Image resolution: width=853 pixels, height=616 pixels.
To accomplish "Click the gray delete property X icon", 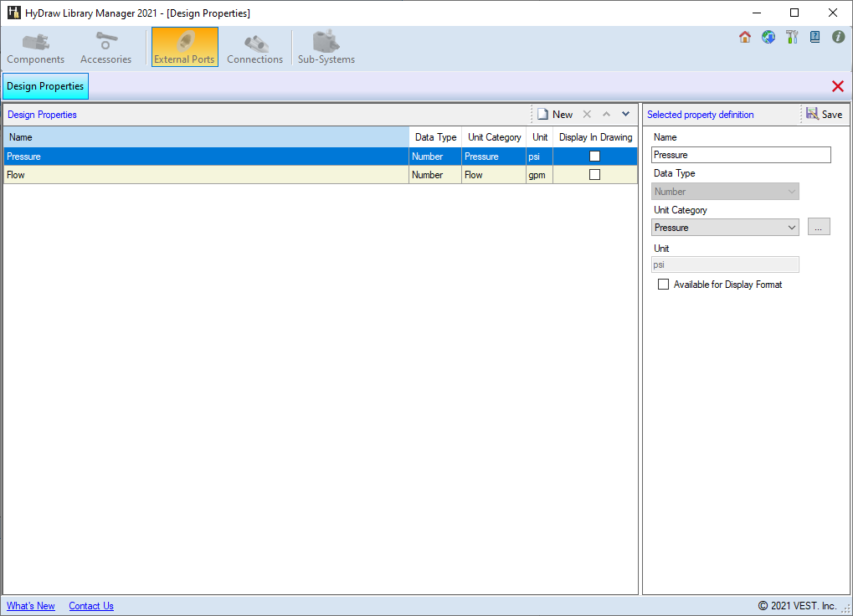I will pos(587,114).
